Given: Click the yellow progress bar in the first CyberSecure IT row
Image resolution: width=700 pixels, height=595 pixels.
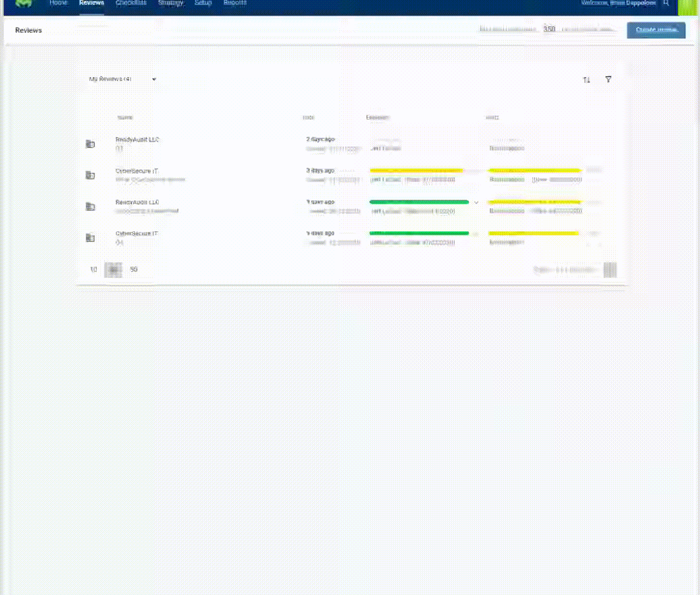Looking at the screenshot, I should click(x=416, y=170).
